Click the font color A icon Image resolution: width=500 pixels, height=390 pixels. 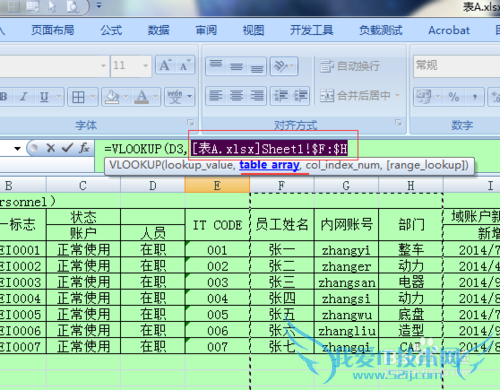pyautogui.click(x=142, y=97)
